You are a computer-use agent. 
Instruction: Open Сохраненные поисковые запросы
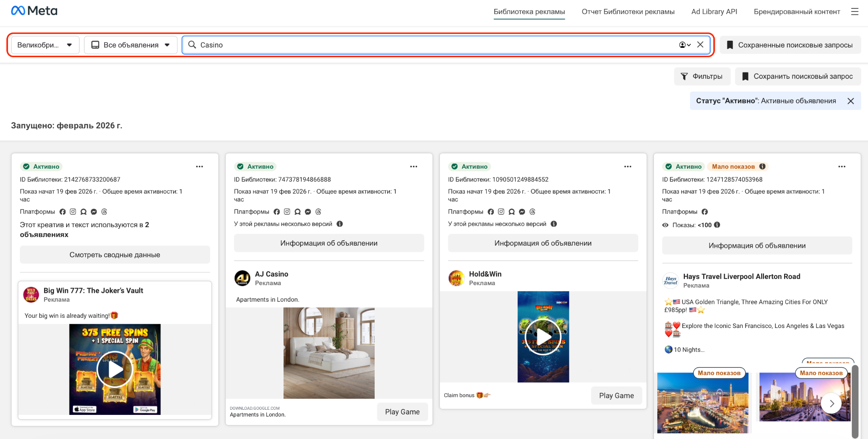pos(790,45)
